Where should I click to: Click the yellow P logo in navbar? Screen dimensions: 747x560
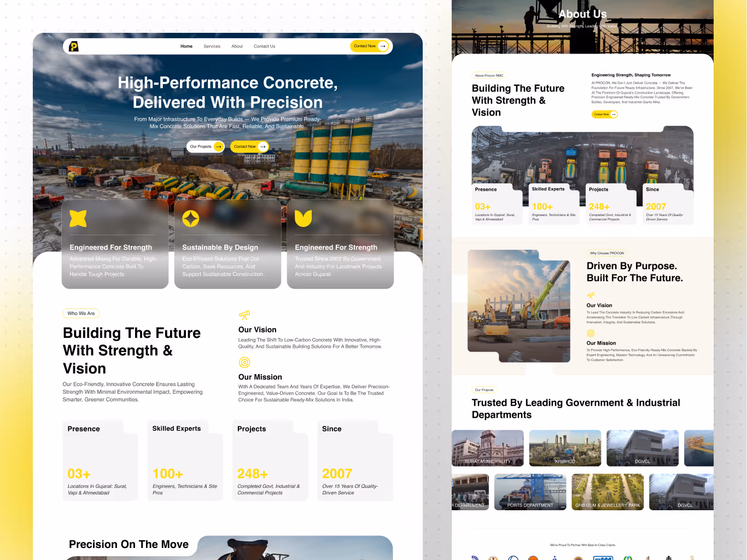tap(74, 46)
